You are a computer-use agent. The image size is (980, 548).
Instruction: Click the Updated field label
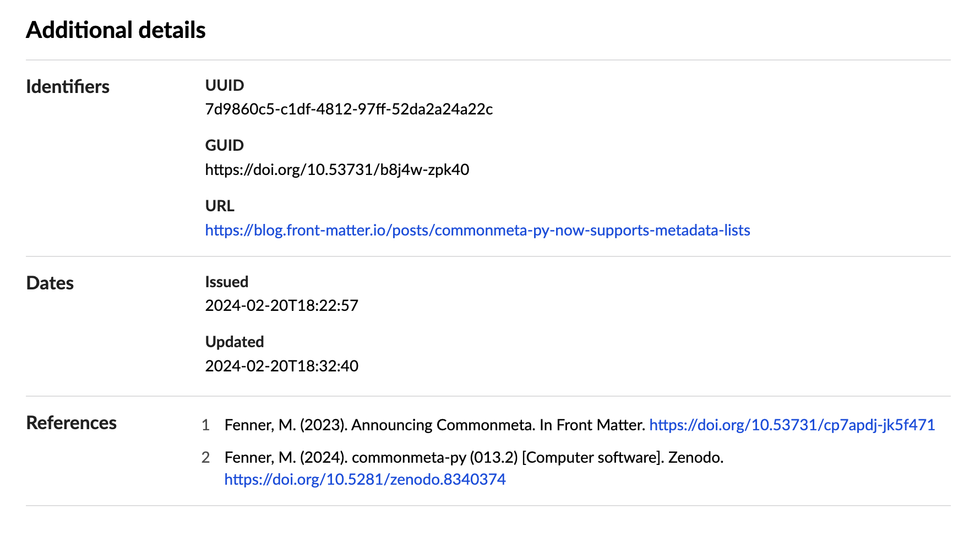pos(234,342)
